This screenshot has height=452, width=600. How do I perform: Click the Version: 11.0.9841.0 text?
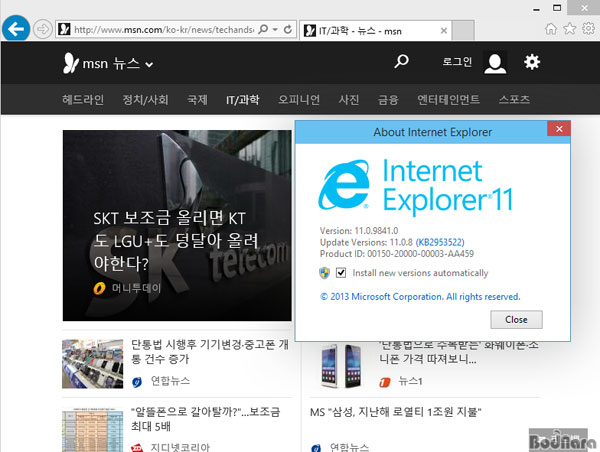pyautogui.click(x=359, y=231)
